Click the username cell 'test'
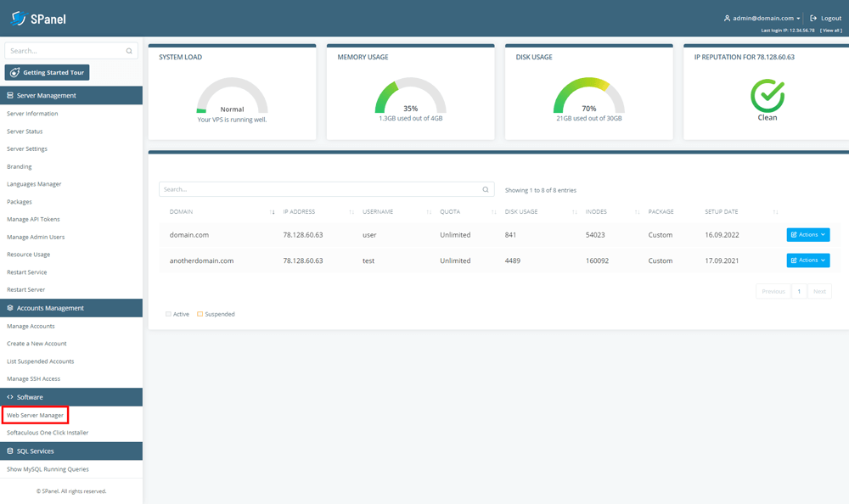The image size is (849, 504). tap(368, 261)
